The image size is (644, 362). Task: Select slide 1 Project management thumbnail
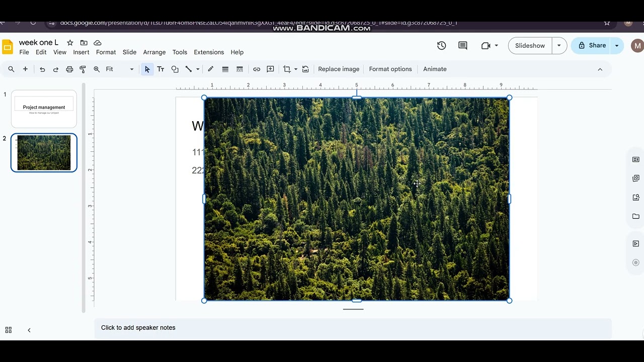pos(44,109)
